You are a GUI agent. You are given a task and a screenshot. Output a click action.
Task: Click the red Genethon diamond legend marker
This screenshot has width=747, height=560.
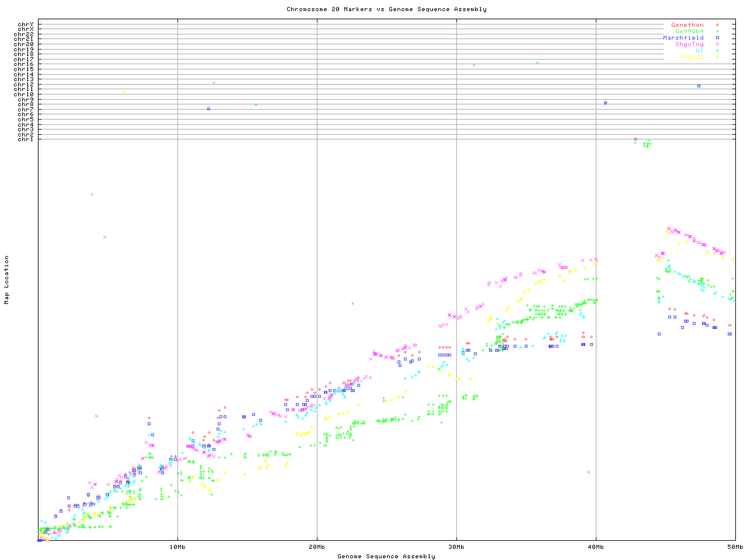[x=717, y=25]
